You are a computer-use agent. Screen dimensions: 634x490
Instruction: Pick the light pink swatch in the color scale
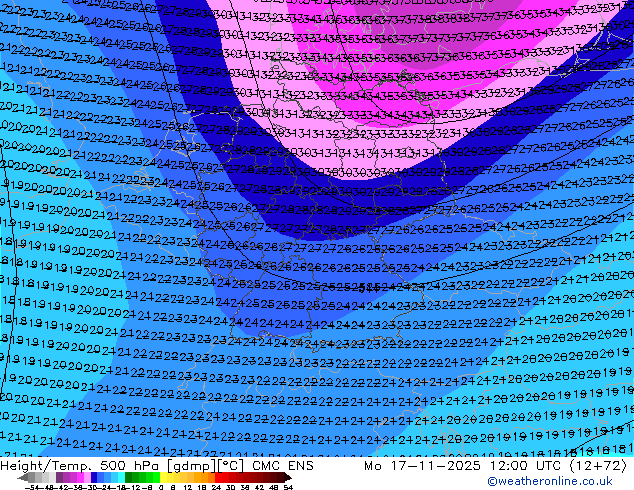click(x=87, y=477)
